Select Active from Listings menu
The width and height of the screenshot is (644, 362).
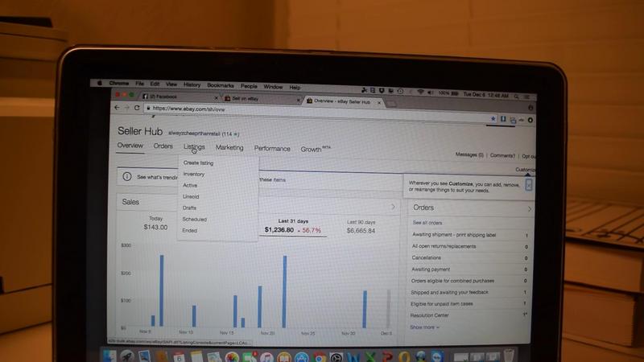[x=190, y=186]
